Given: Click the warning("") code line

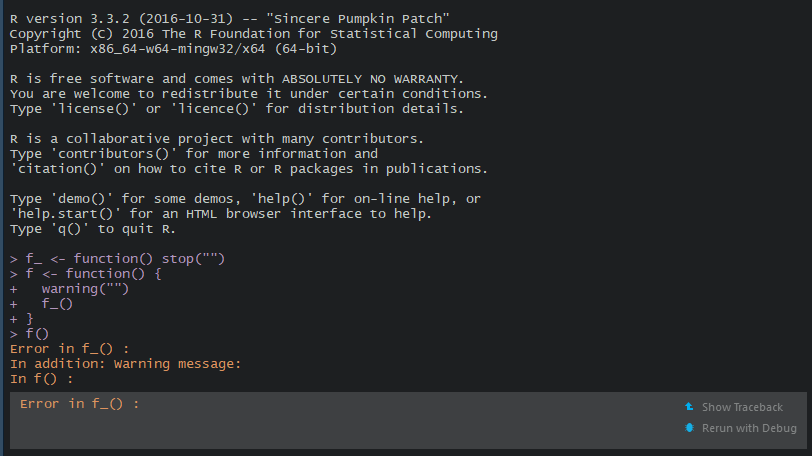Looking at the screenshot, I should [x=85, y=289].
